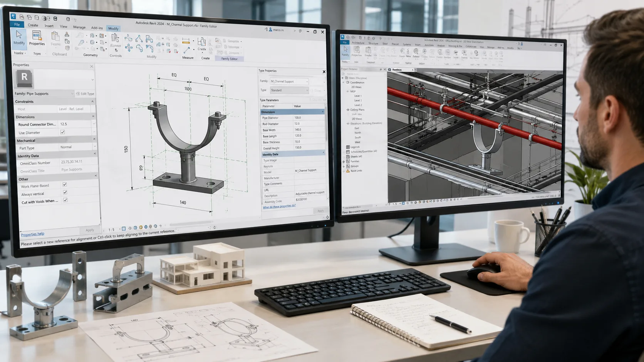Viewport: 644px width, 362px height.
Task: Open the File menu in left Revit window
Action: (17, 25)
